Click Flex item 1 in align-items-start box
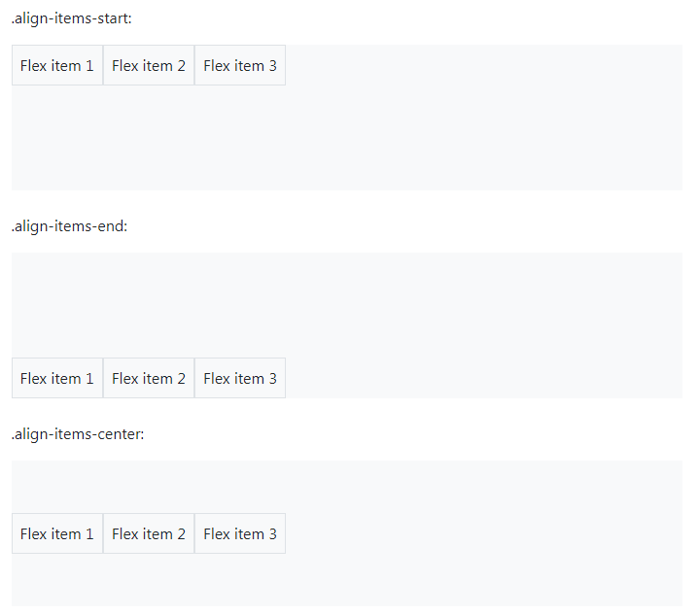This screenshot has height=615, width=700. 57,65
